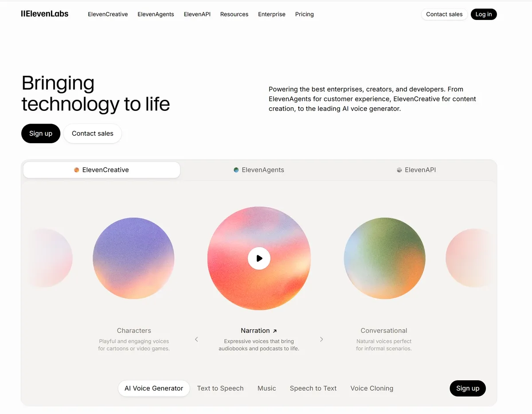Click the Log in button
Screen dimensions: 532x414
tap(484, 14)
